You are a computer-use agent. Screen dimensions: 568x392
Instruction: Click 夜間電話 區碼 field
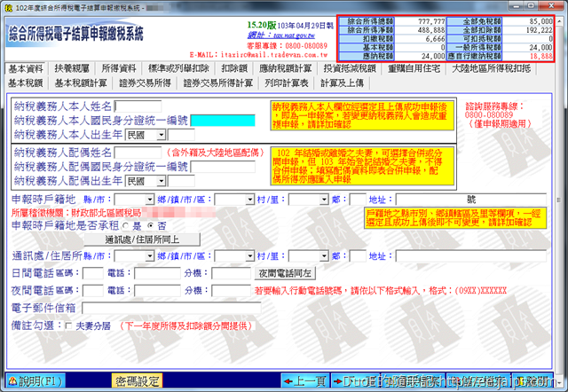[92, 290]
